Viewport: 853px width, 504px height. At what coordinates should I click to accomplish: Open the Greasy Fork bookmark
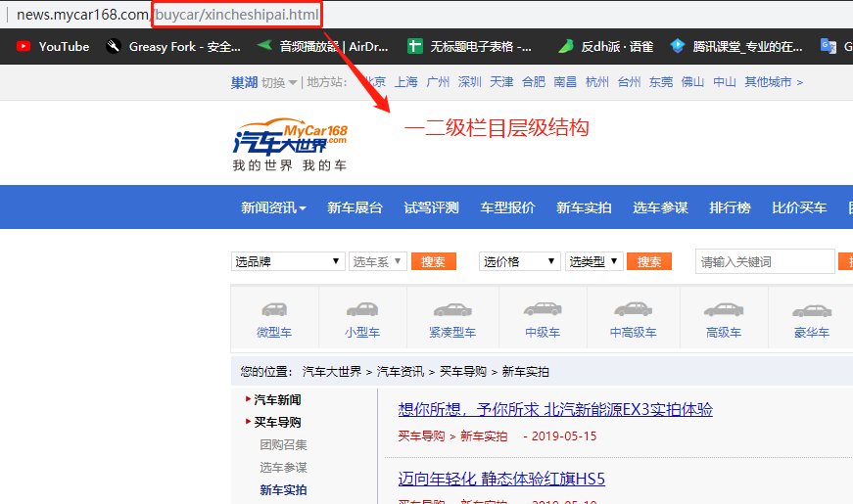tap(173, 47)
